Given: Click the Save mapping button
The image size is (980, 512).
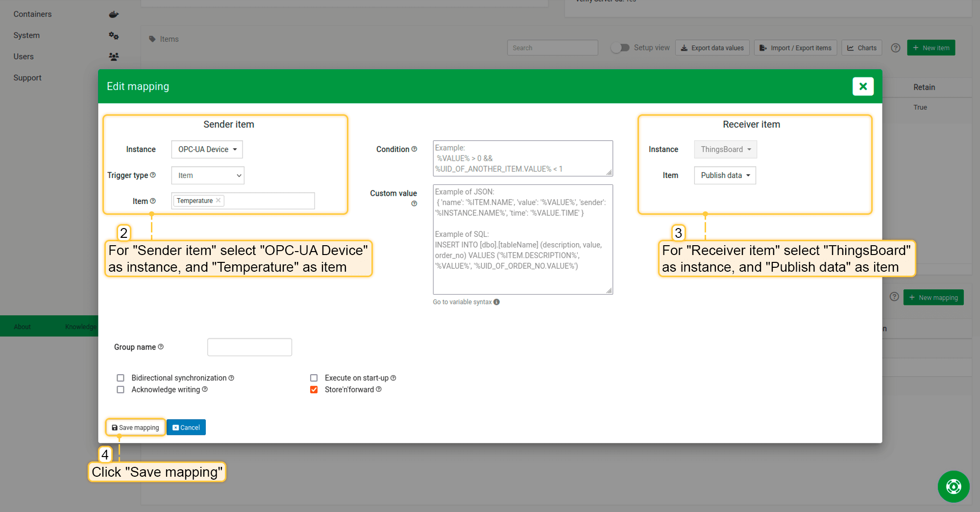Looking at the screenshot, I should tap(135, 428).
